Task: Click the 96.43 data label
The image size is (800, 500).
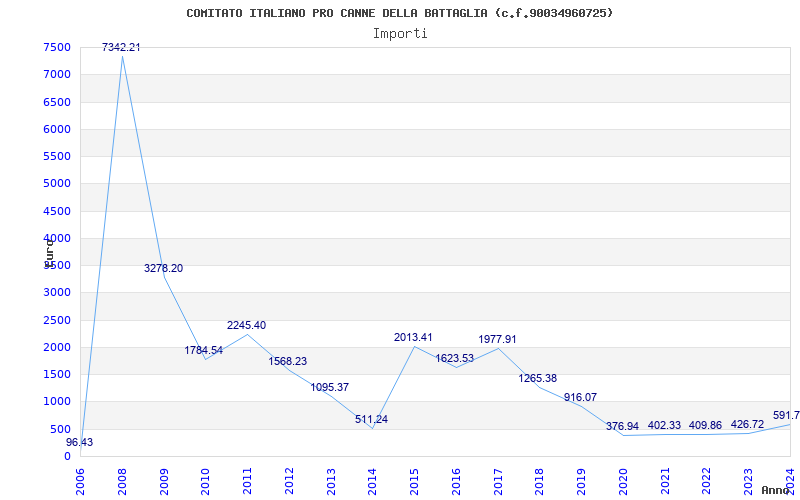Action: (80, 442)
